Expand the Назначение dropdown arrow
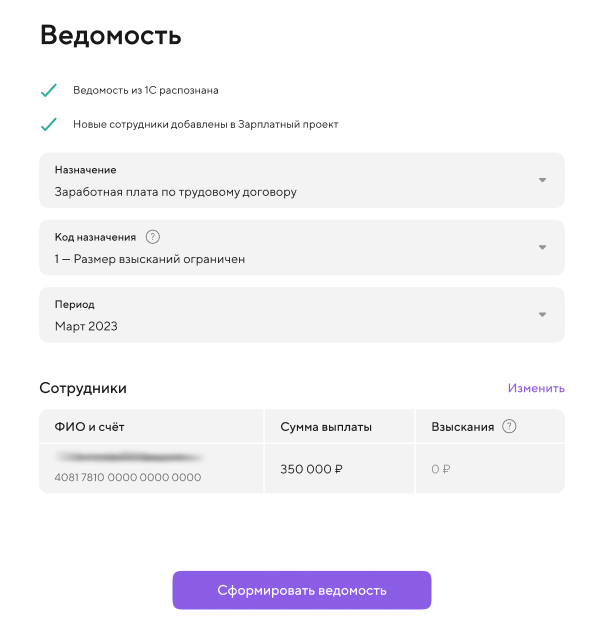Screen dimensions: 606x620 (x=542, y=180)
